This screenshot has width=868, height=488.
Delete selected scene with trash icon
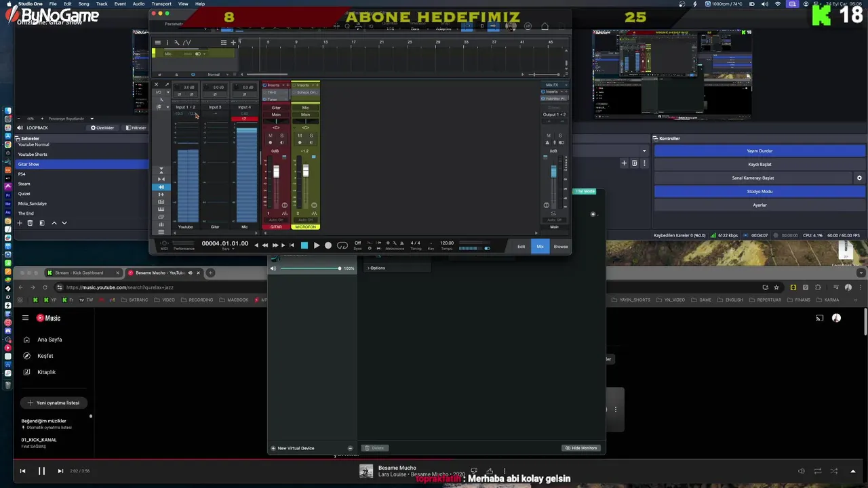pos(30,223)
